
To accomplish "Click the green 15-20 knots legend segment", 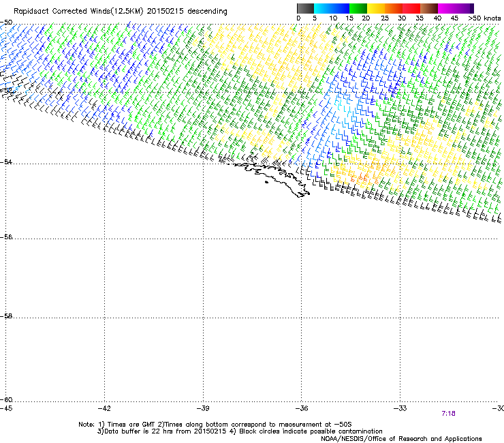I will click(358, 8).
